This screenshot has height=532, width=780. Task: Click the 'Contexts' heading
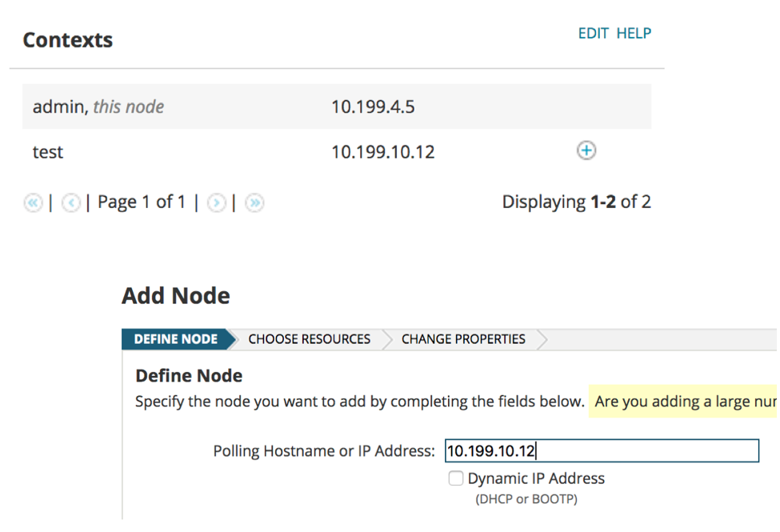pyautogui.click(x=68, y=40)
